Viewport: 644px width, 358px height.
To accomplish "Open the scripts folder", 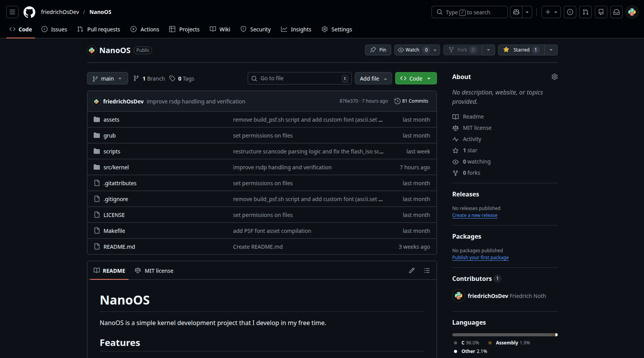I will (x=112, y=151).
